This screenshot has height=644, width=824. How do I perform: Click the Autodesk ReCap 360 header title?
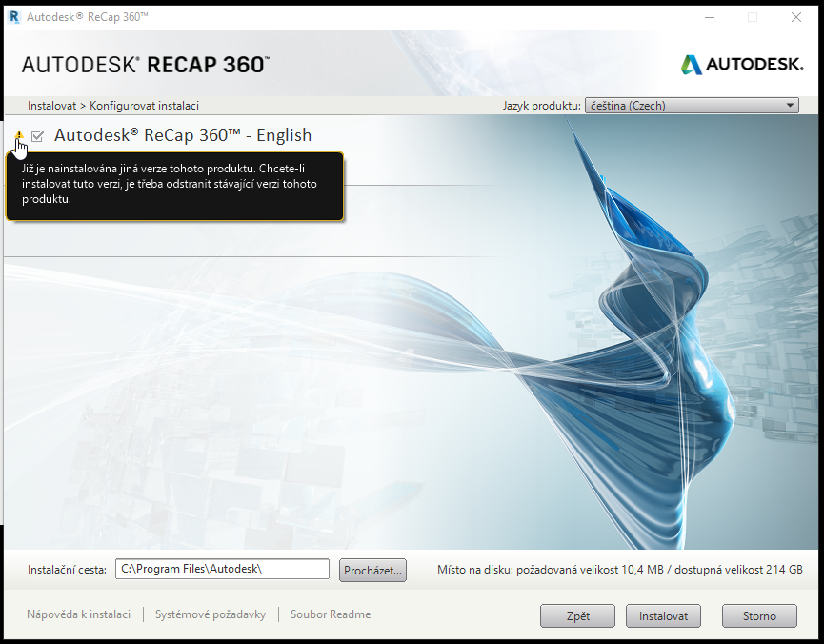[x=145, y=64]
